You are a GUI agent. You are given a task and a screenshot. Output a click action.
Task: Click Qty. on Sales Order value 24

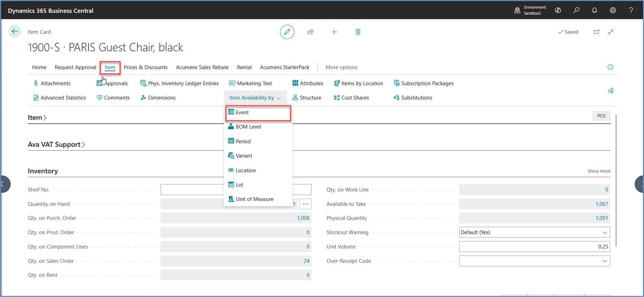coord(306,261)
